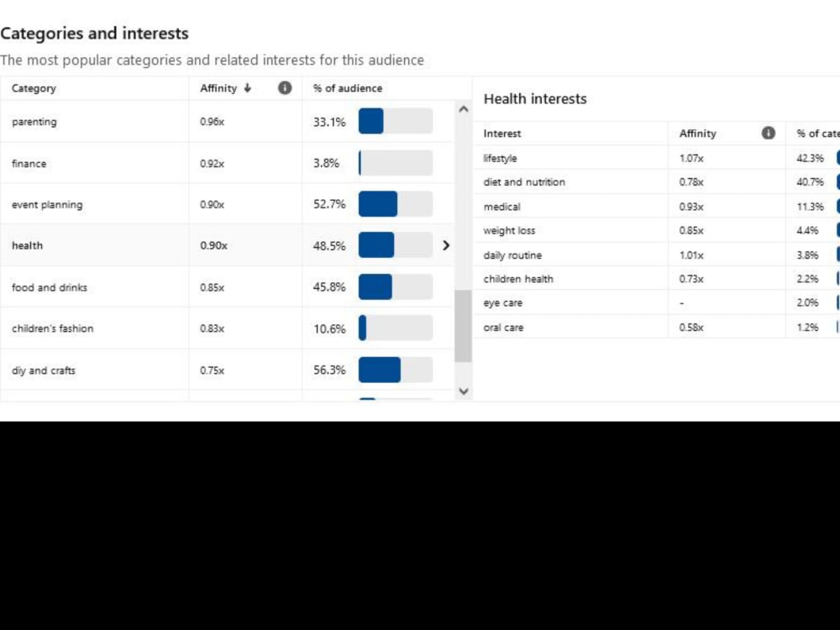Screen dimensions: 840x630
Task: Select the parenting category row
Action: (x=227, y=122)
